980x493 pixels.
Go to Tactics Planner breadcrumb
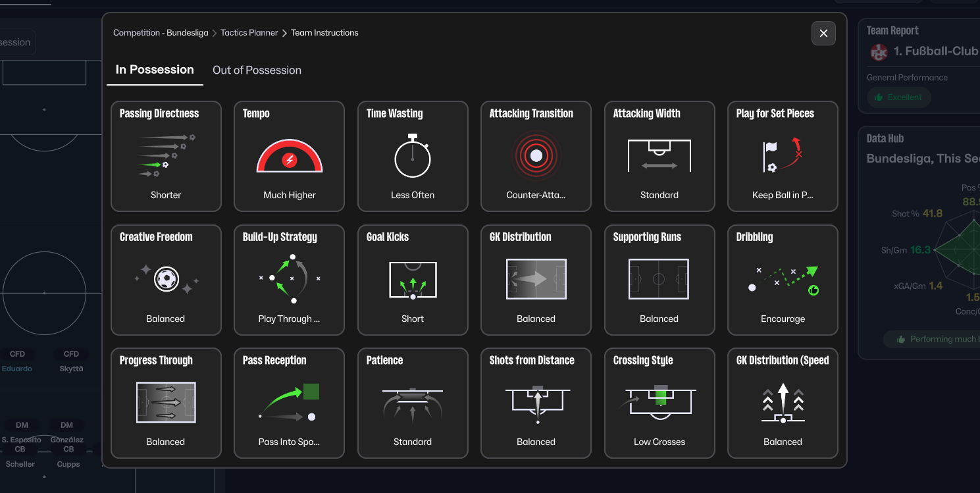(249, 33)
